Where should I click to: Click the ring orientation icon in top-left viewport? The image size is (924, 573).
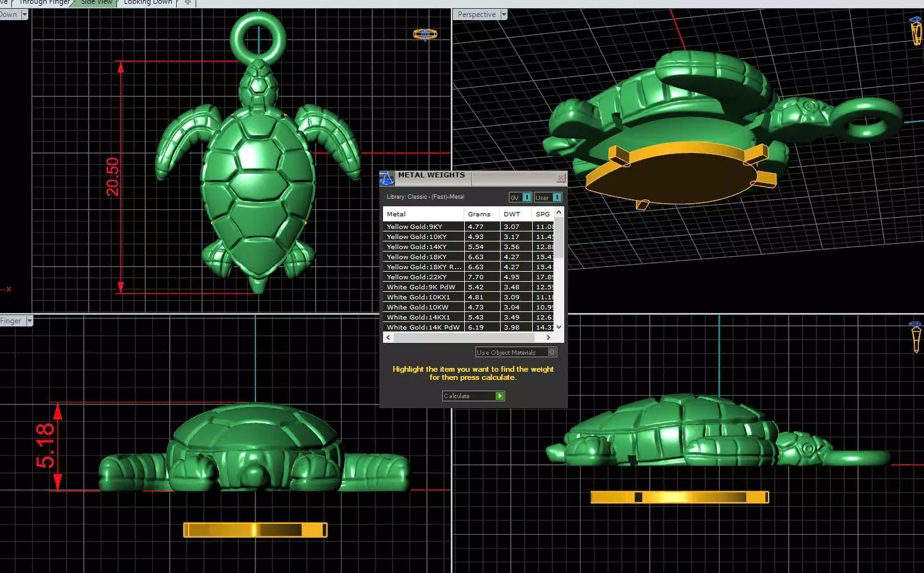click(x=425, y=34)
